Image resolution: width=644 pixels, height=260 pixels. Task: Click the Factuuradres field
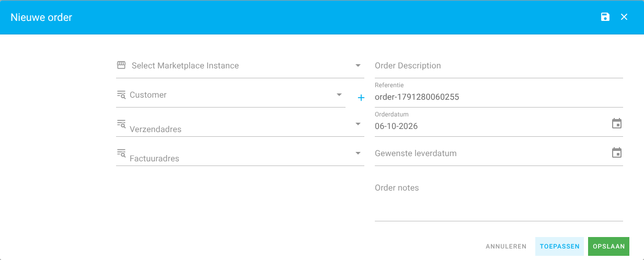(240, 155)
